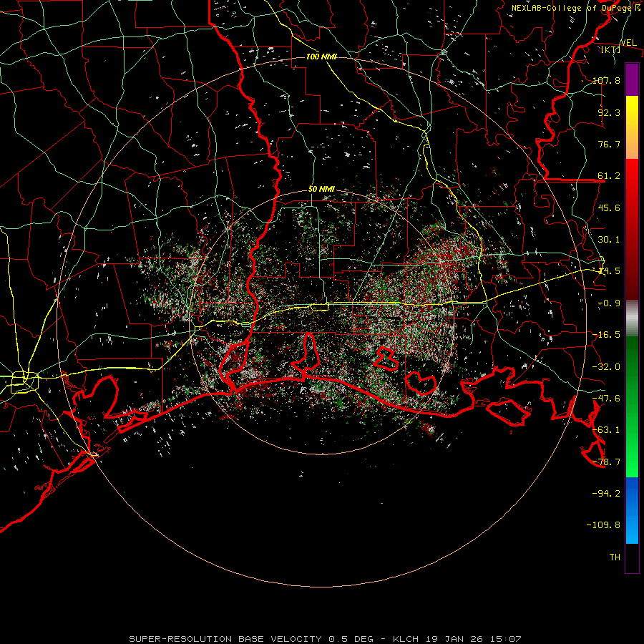This screenshot has height=644, width=644.
Task: Click the 61.2 legend value
Action: pos(609,176)
